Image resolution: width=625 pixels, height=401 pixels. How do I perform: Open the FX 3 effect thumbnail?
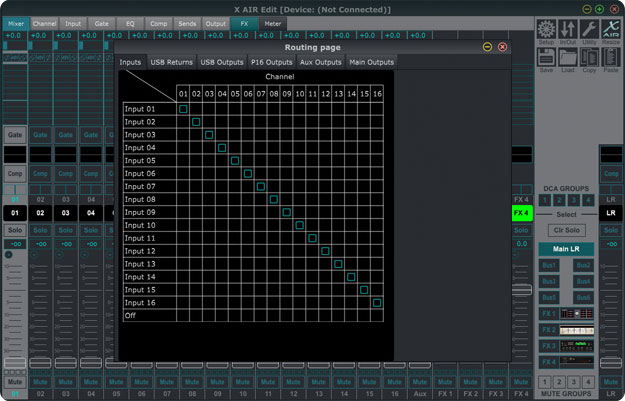click(577, 346)
